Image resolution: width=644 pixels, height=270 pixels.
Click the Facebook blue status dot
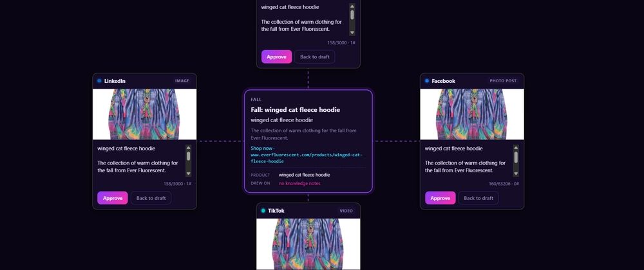427,81
